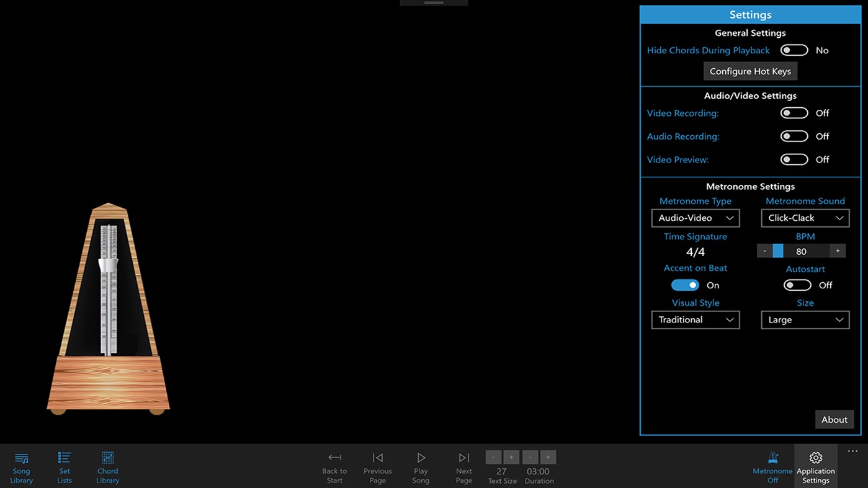
Task: Enable Video Recording
Action: (x=794, y=113)
